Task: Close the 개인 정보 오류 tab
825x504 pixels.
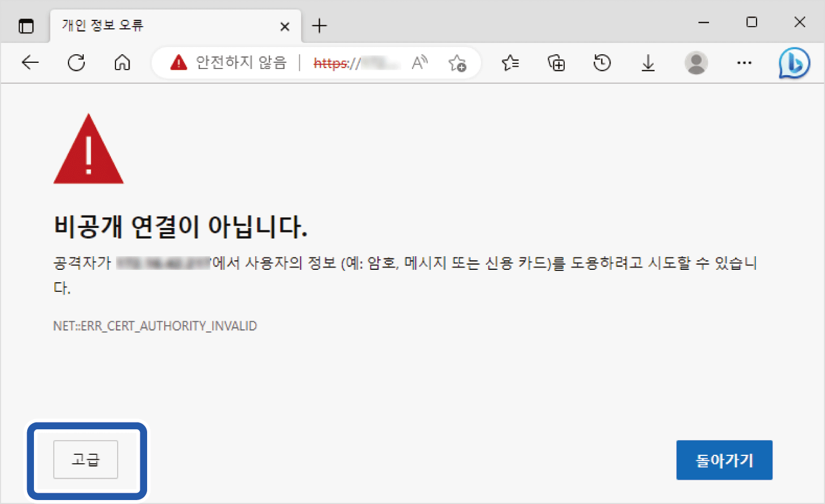Action: click(x=285, y=27)
